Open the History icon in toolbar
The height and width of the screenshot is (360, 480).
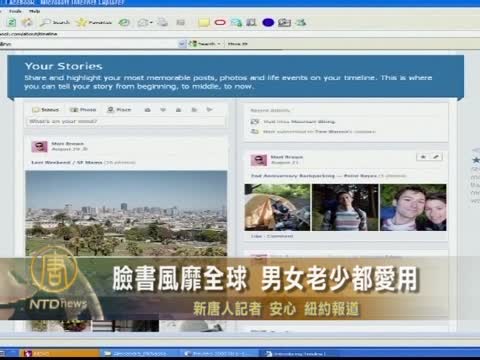[125, 23]
